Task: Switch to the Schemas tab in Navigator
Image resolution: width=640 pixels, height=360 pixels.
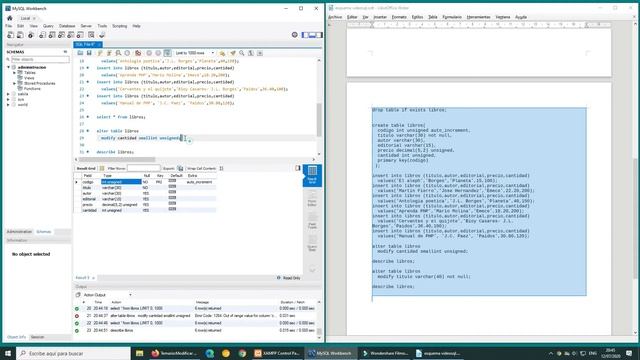Action: click(44, 232)
